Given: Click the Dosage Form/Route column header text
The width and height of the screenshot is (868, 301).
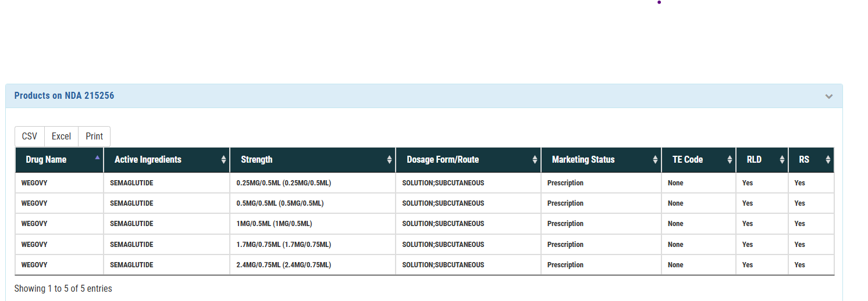Looking at the screenshot, I should pyautogui.click(x=442, y=160).
